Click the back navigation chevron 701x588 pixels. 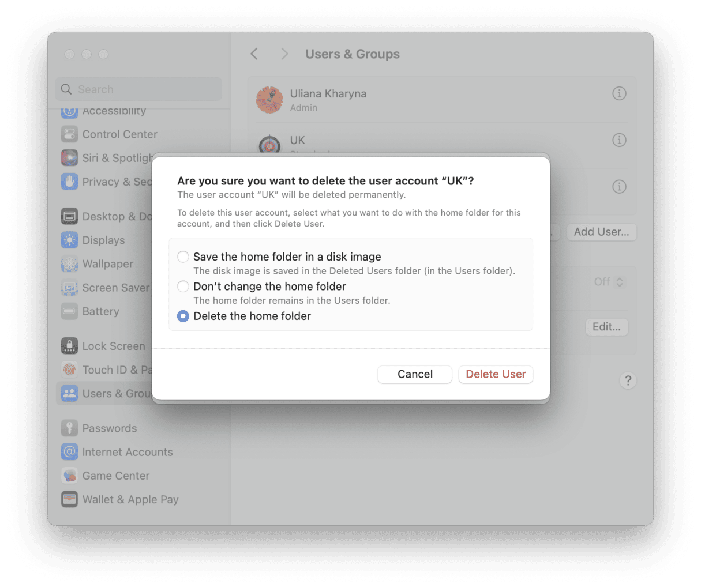pos(254,54)
